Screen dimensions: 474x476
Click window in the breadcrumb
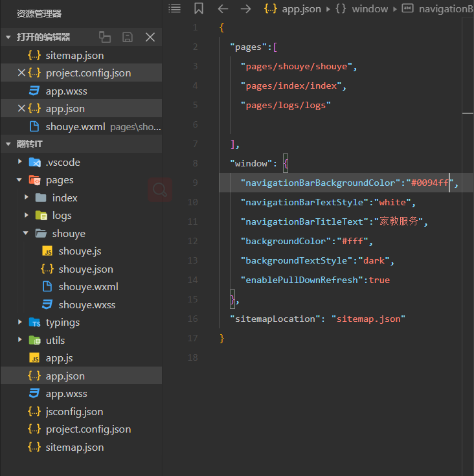370,9
